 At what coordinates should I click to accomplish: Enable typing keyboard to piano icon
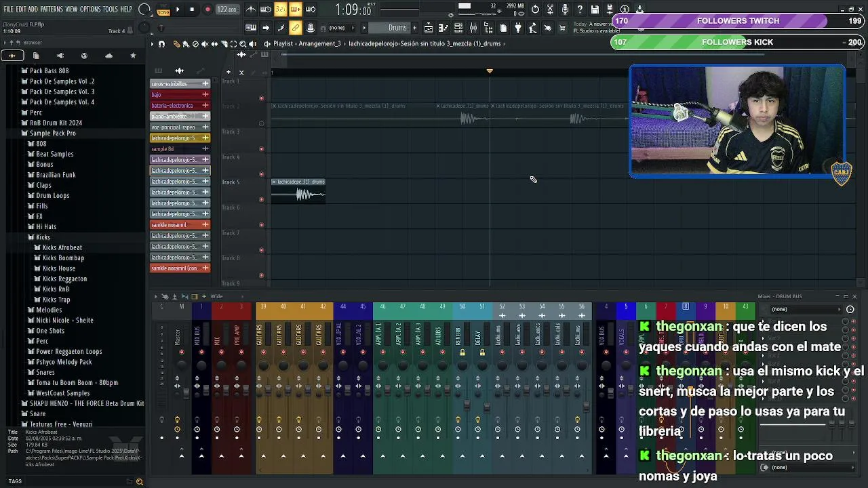tap(251, 28)
